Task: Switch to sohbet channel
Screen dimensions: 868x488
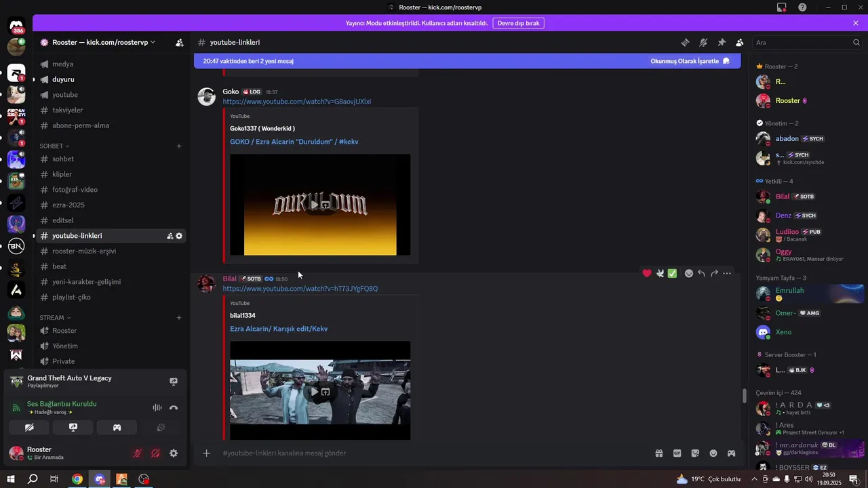Action: [112, 159]
